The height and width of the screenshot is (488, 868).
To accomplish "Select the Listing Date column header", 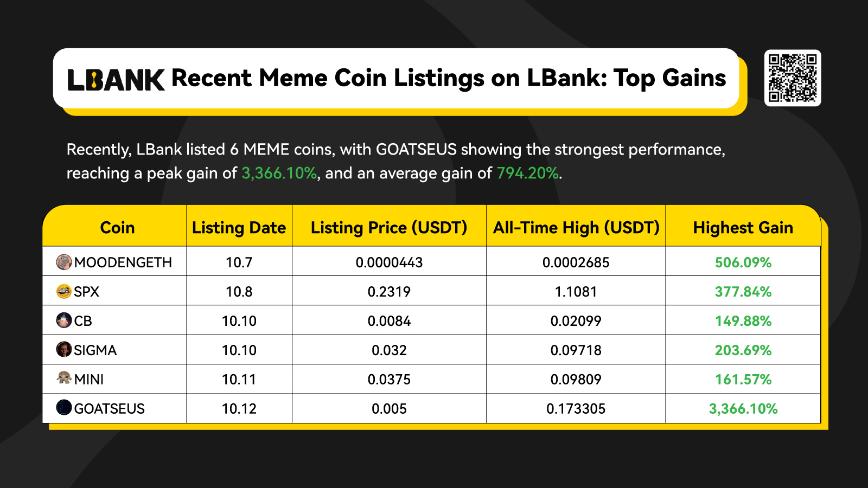I will pos(239,228).
